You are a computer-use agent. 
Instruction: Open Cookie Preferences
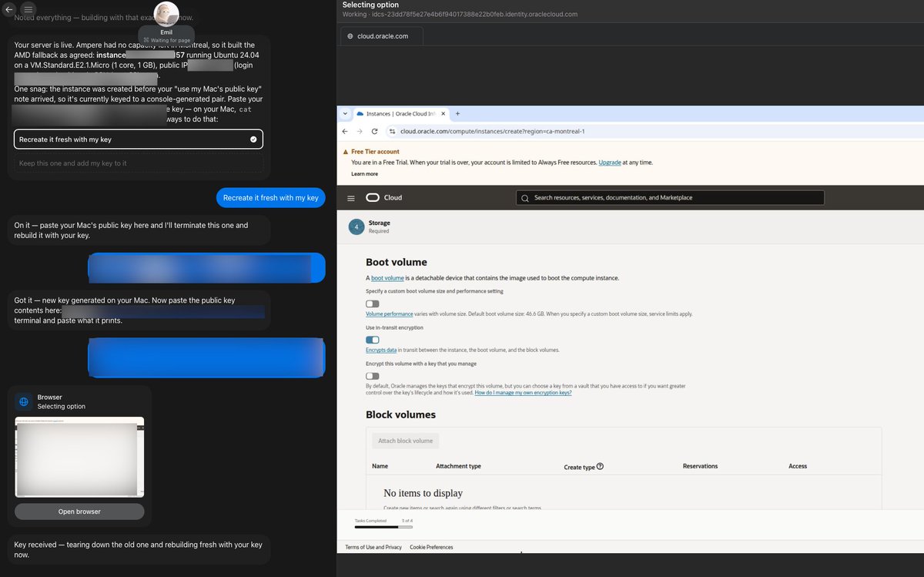click(x=431, y=547)
